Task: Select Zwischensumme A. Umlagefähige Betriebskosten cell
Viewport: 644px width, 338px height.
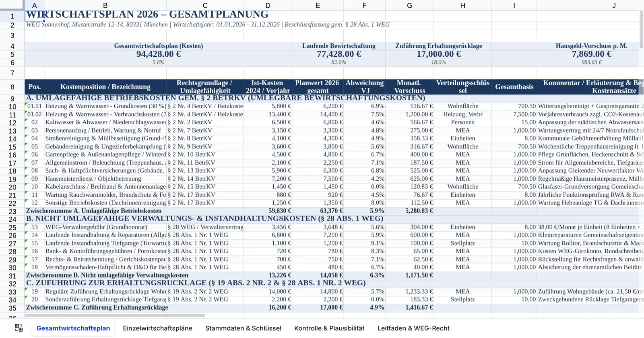Action: tap(94, 211)
